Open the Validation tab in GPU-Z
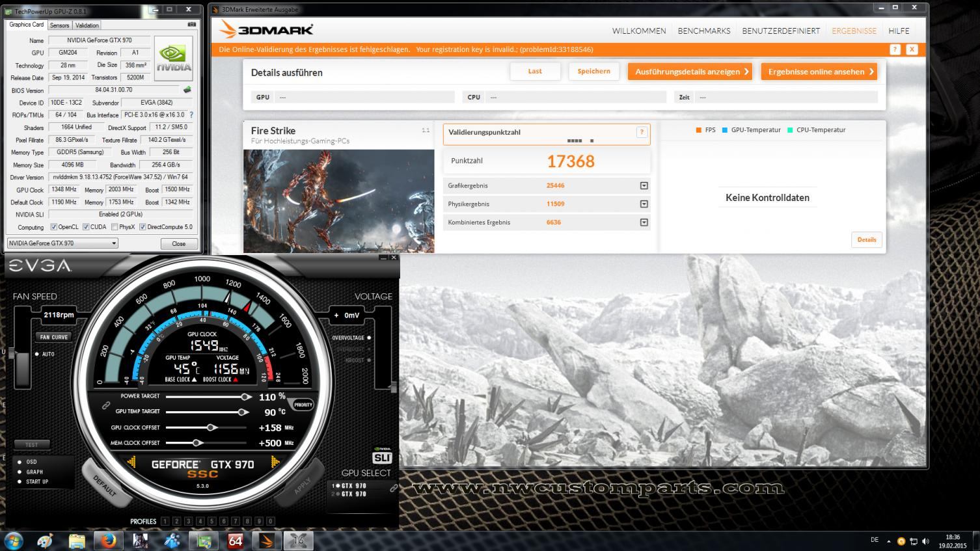 [87, 25]
